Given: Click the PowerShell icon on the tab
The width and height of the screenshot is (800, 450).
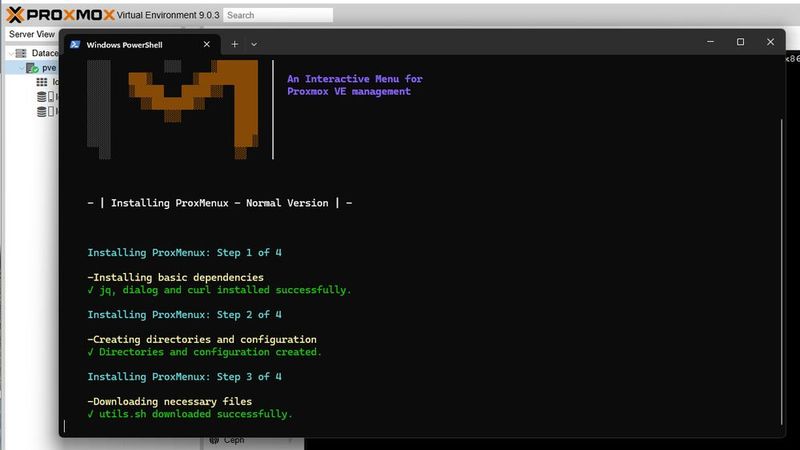Looking at the screenshot, I should click(x=75, y=44).
